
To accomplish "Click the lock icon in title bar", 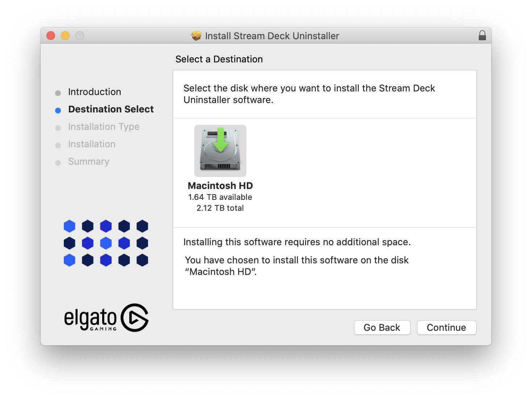I will click(x=482, y=36).
